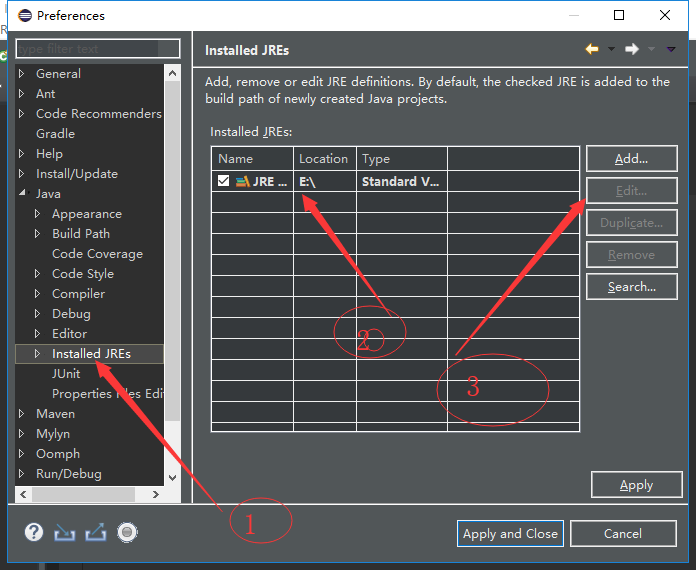Select the E:\ location cell
Viewport: 696px width, 570px height.
pos(325,181)
